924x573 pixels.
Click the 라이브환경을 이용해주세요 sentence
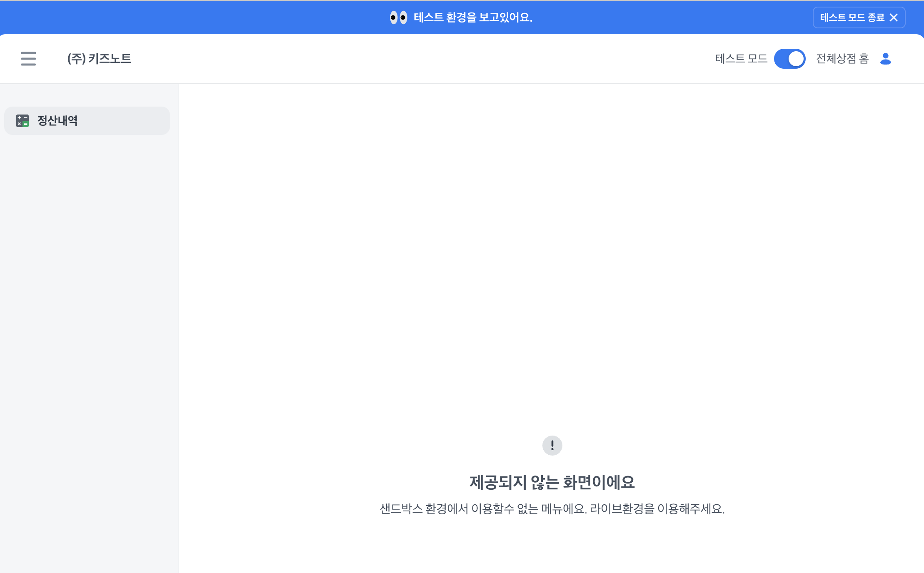[x=657, y=509]
